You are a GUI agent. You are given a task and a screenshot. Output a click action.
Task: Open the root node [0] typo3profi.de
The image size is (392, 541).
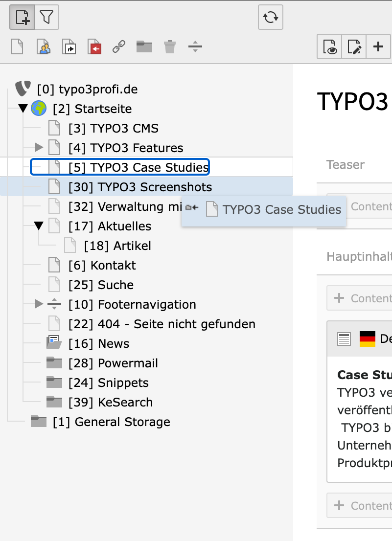point(87,90)
